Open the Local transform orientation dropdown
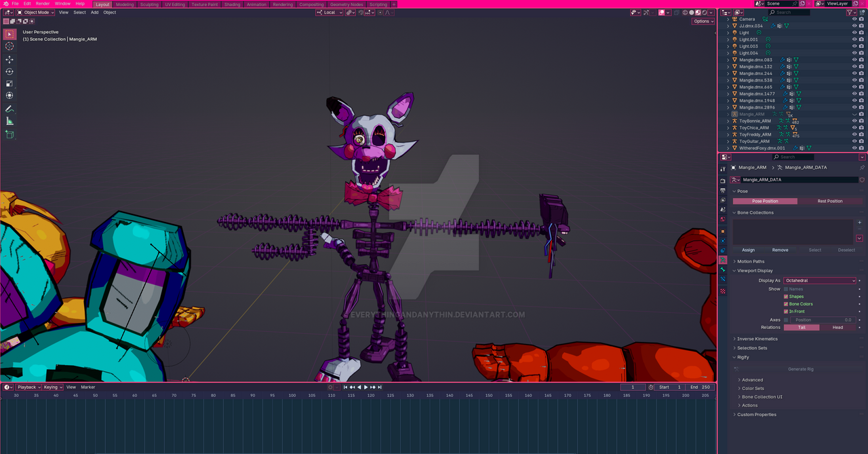Screen dimensions: 868x454 click(329, 12)
